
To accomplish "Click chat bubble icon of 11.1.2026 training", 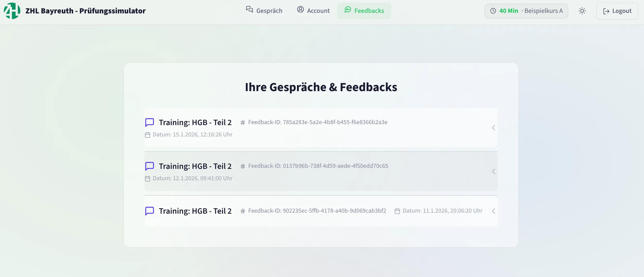I will point(150,211).
